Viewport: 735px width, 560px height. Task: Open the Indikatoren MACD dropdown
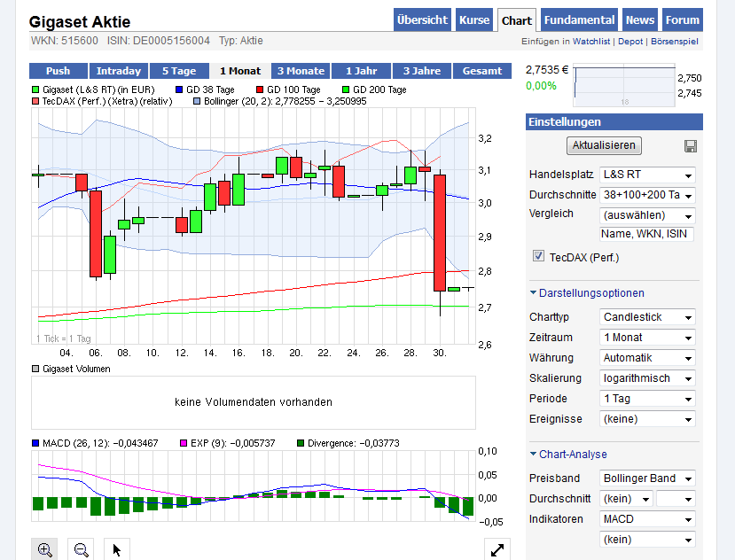point(647,519)
